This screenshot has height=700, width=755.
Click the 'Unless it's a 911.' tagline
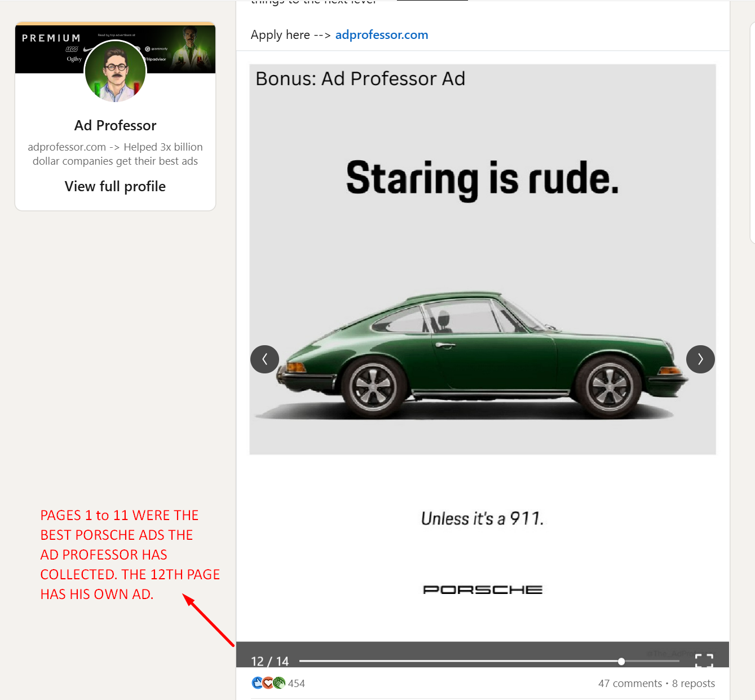click(483, 518)
